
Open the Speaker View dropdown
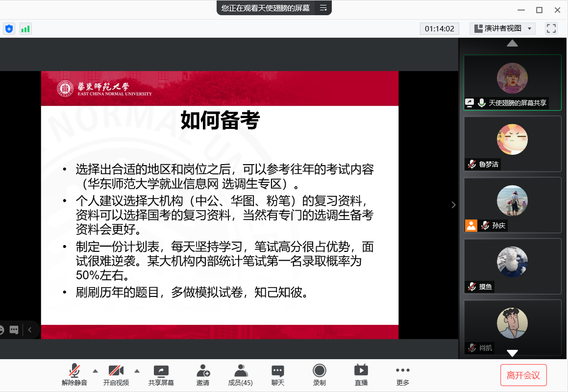click(502, 28)
